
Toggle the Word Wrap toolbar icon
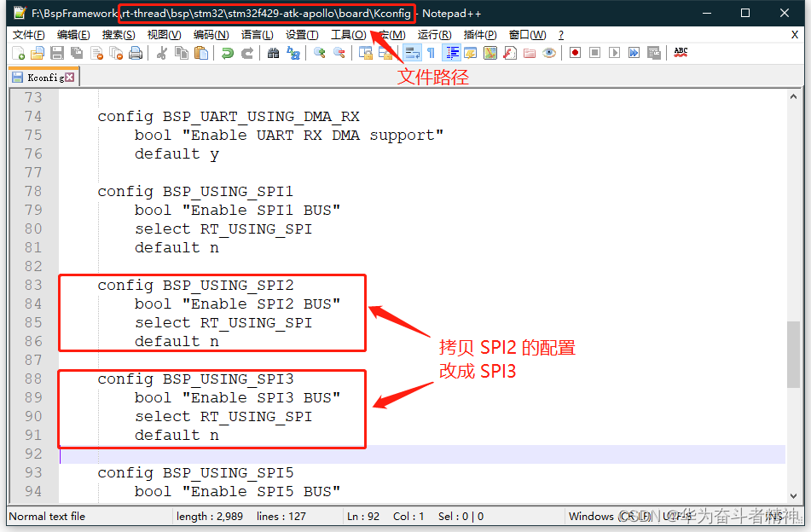412,52
